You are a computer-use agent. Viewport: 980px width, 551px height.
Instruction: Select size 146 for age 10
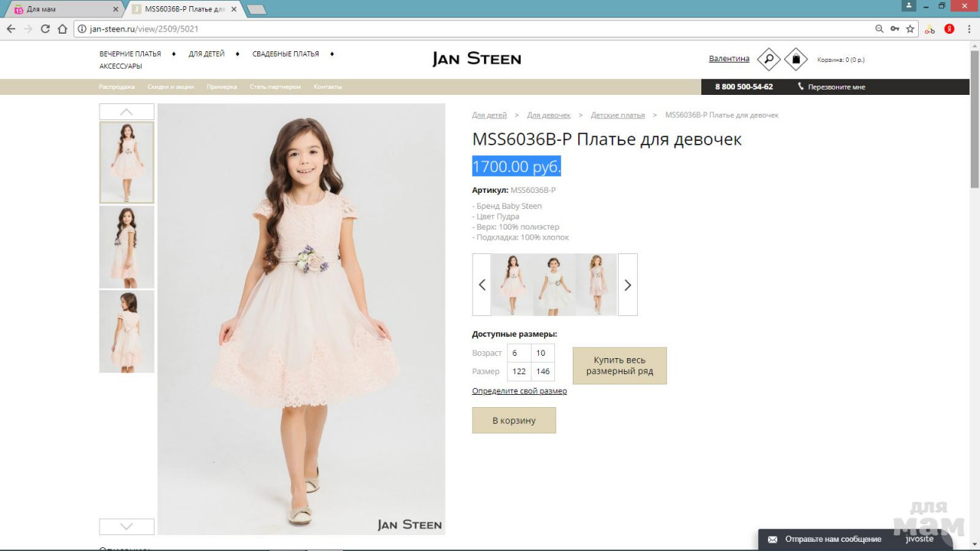click(543, 371)
